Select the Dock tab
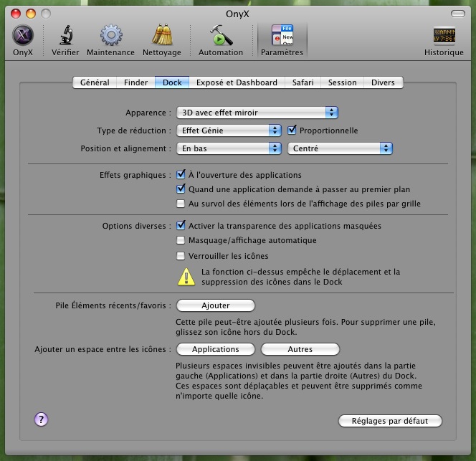 point(172,82)
